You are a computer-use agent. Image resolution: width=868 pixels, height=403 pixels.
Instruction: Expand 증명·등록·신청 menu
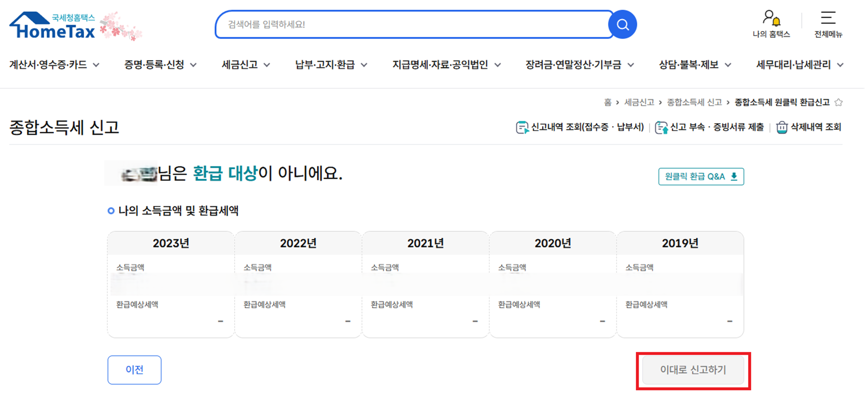(160, 65)
